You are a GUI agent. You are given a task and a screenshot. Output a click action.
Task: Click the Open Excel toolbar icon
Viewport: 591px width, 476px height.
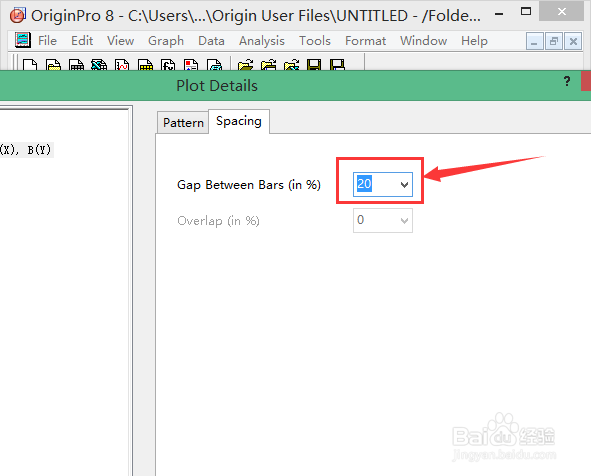(291, 65)
